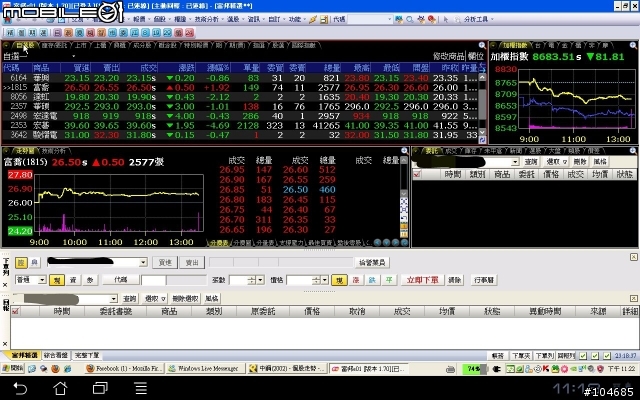Toggle the 與 button beside 證
The height and width of the screenshot is (400, 640).
click(34, 262)
